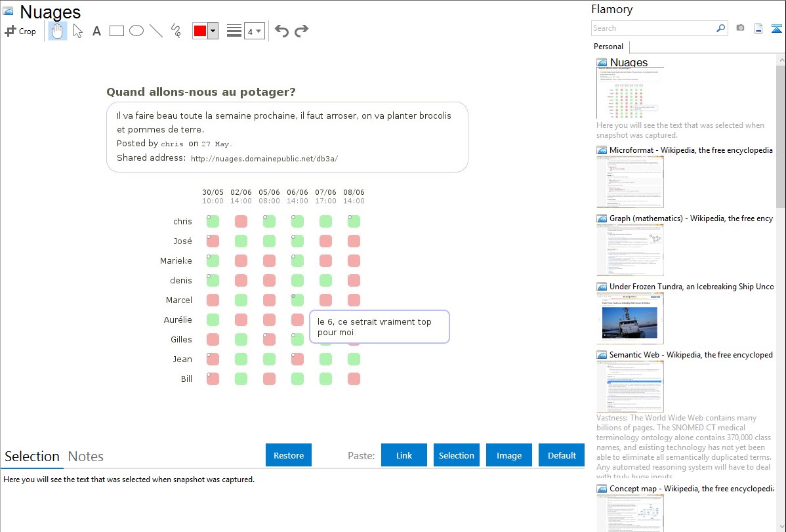Open the Microformat Wikipedia snapshot thumbnail
This screenshot has height=532, width=786.
(x=630, y=182)
